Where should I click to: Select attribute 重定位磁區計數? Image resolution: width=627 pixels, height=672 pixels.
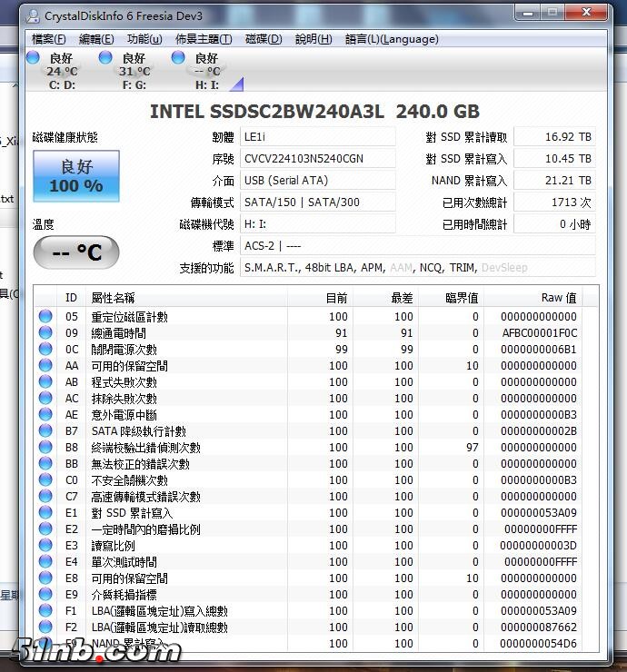(130, 317)
